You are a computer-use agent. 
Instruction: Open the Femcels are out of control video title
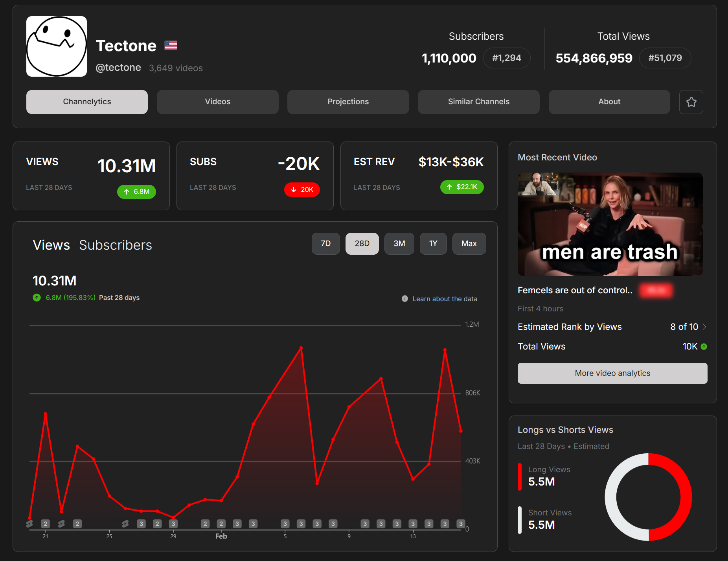(x=575, y=291)
